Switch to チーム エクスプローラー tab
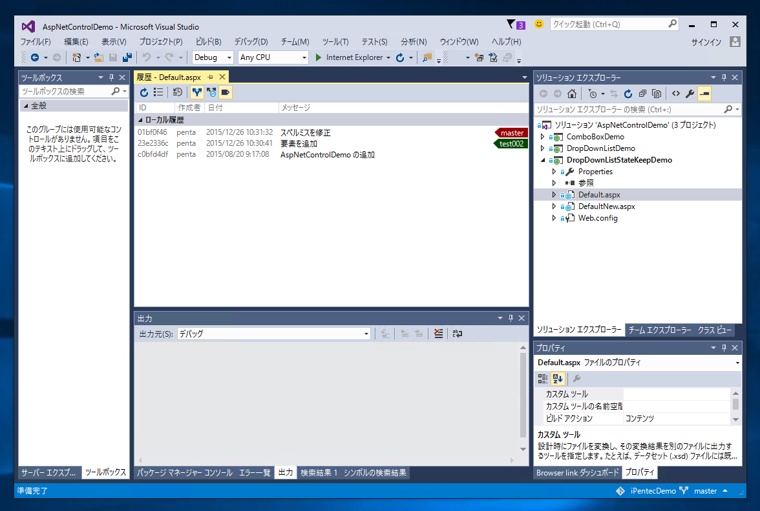 pos(660,330)
